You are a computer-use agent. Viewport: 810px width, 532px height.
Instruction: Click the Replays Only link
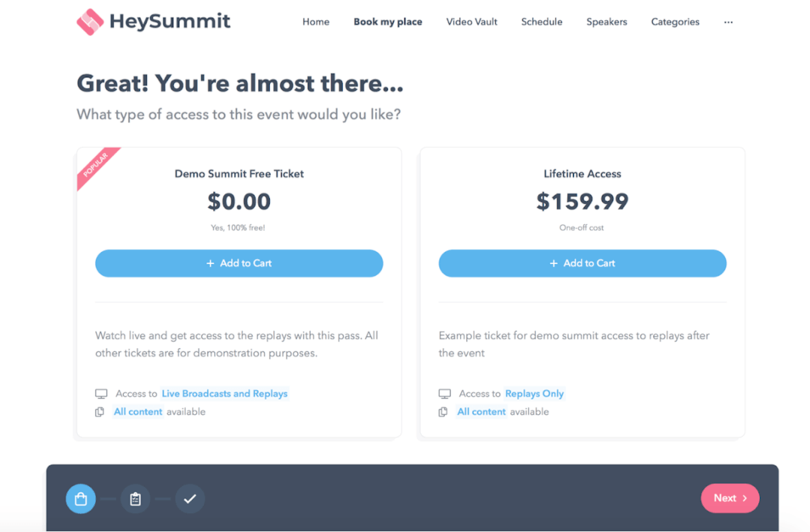coord(535,394)
